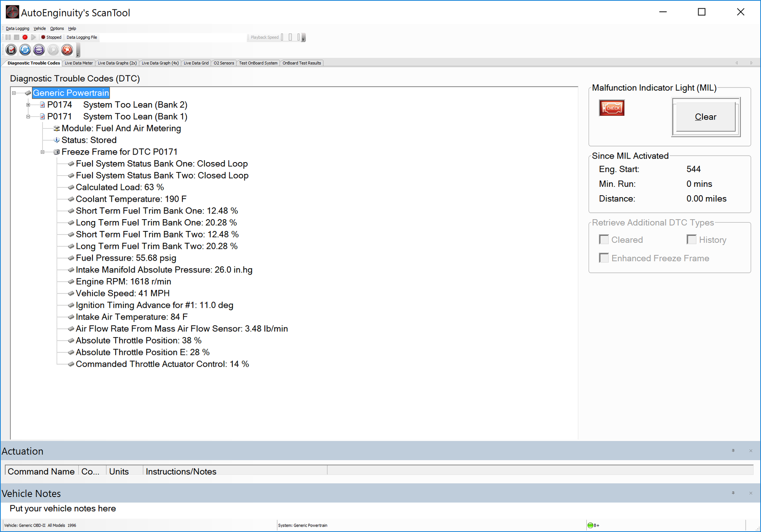Viewport: 761px width, 532px height.
Task: Click the clipboard checkmark toolbar icon
Action: tap(11, 50)
